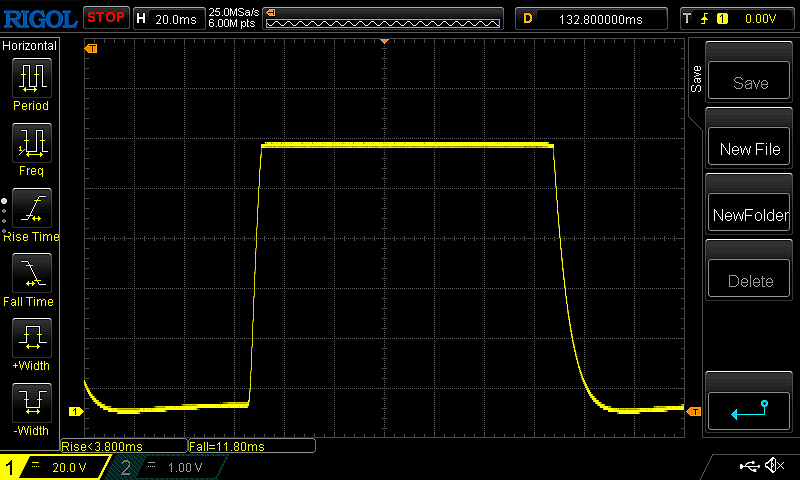
Task: Click the blue back-arrow return button
Action: (749, 411)
